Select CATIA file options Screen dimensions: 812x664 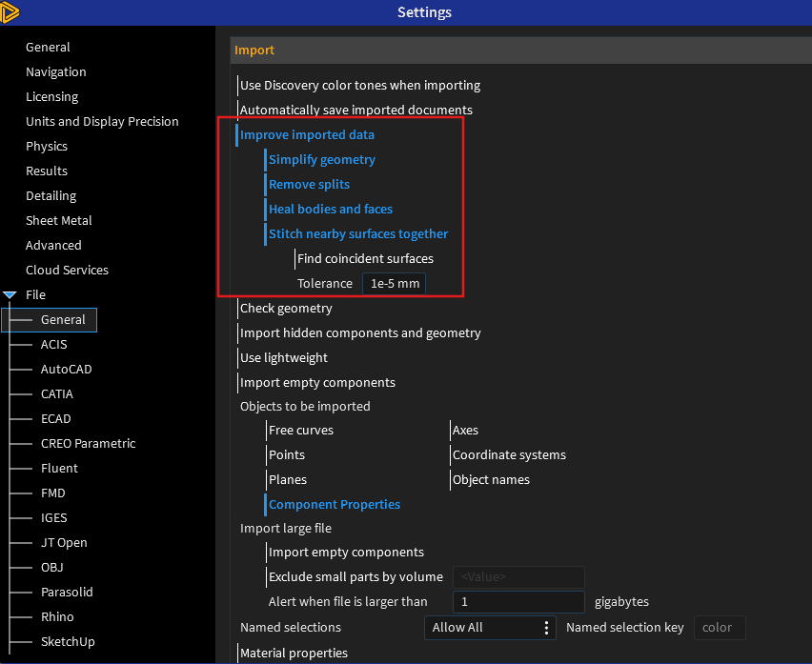click(x=56, y=394)
